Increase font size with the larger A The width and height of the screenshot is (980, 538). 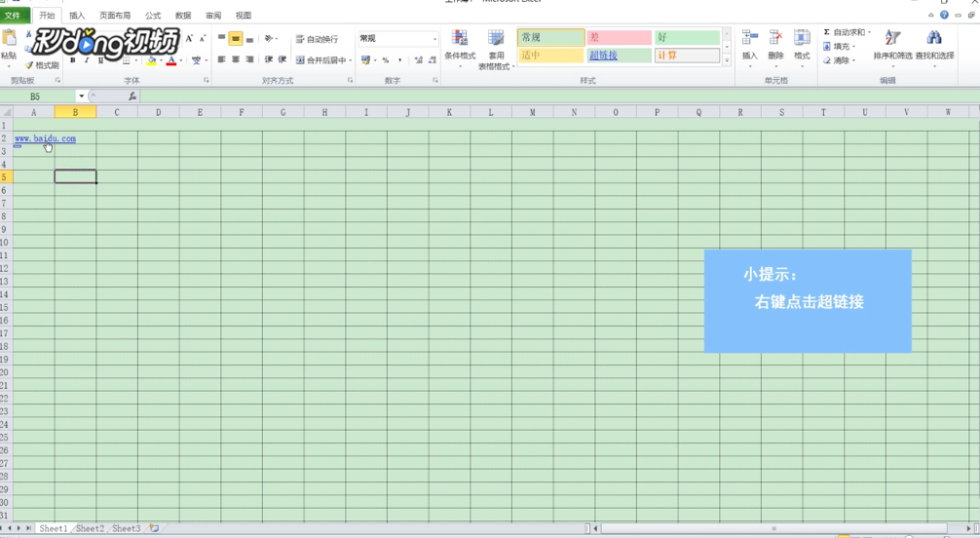tap(189, 39)
